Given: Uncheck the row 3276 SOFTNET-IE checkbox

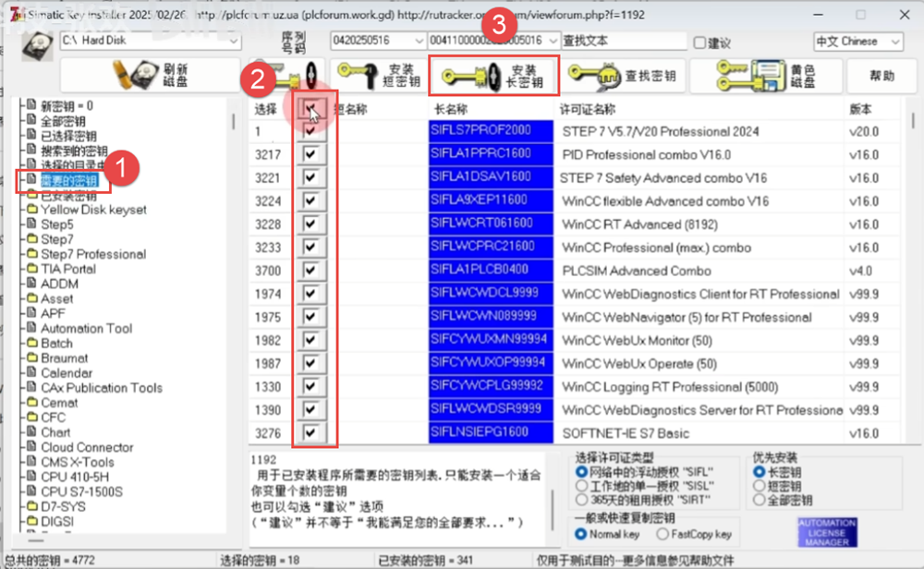Looking at the screenshot, I should point(310,433).
